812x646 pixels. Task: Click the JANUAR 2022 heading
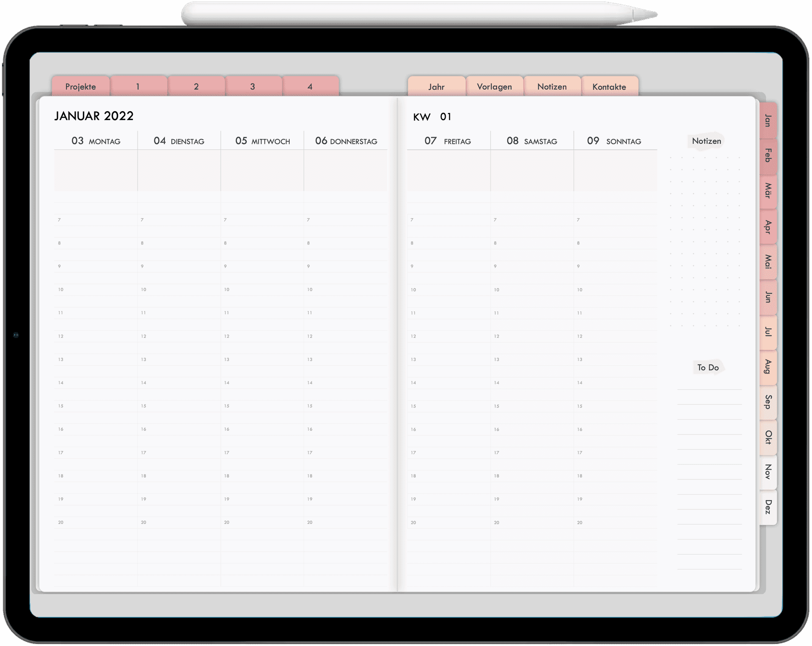click(94, 116)
